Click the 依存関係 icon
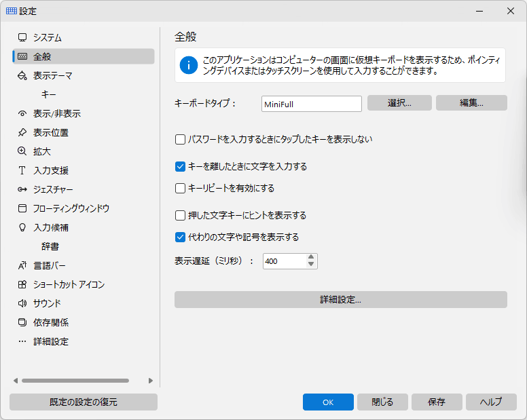This screenshot has height=420, width=527. [x=22, y=322]
